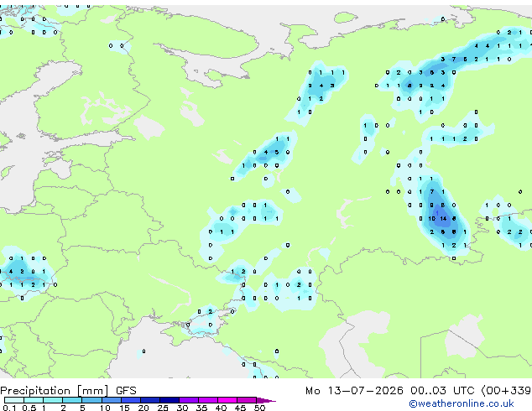Click the 'Mo' weekday label
The height and width of the screenshot is (411, 532).
click(312, 391)
